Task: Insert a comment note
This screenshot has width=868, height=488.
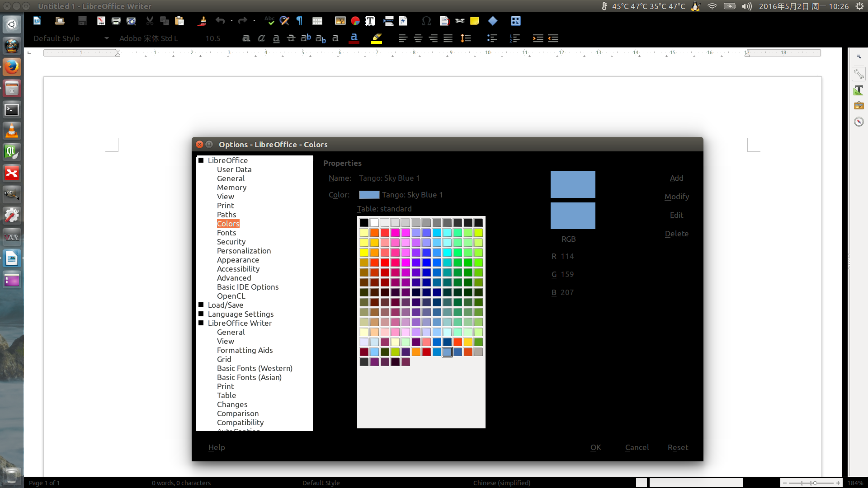Action: pyautogui.click(x=475, y=21)
